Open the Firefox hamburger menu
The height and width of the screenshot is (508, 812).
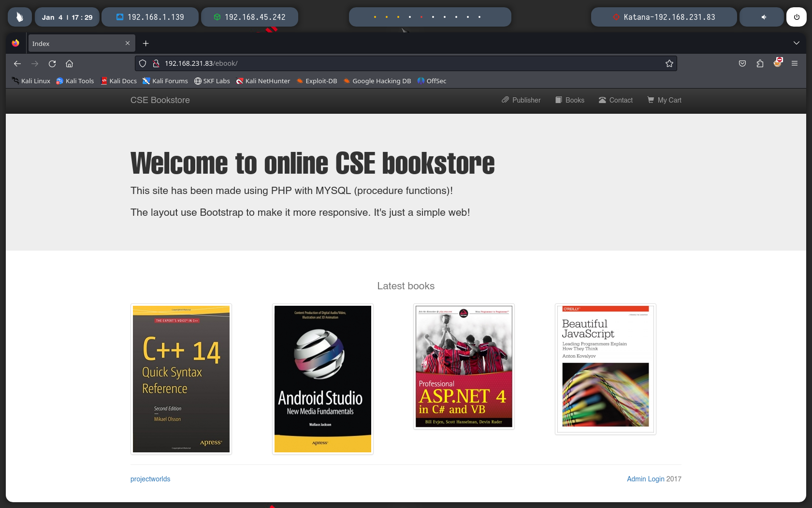(x=794, y=63)
